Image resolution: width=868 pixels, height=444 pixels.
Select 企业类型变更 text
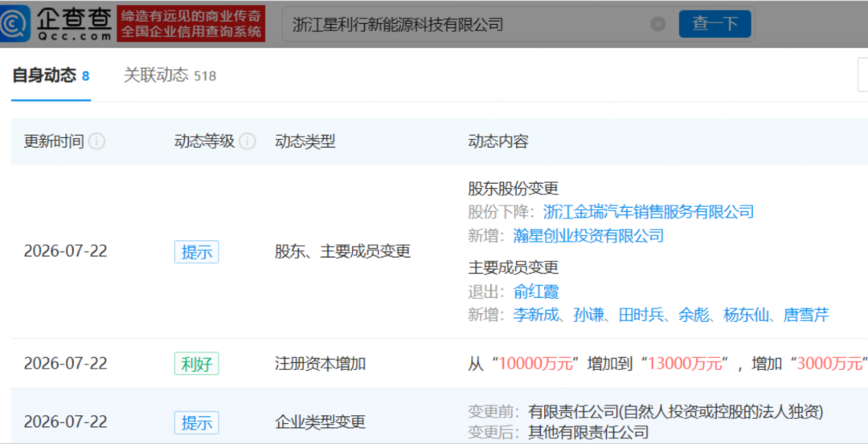[320, 422]
